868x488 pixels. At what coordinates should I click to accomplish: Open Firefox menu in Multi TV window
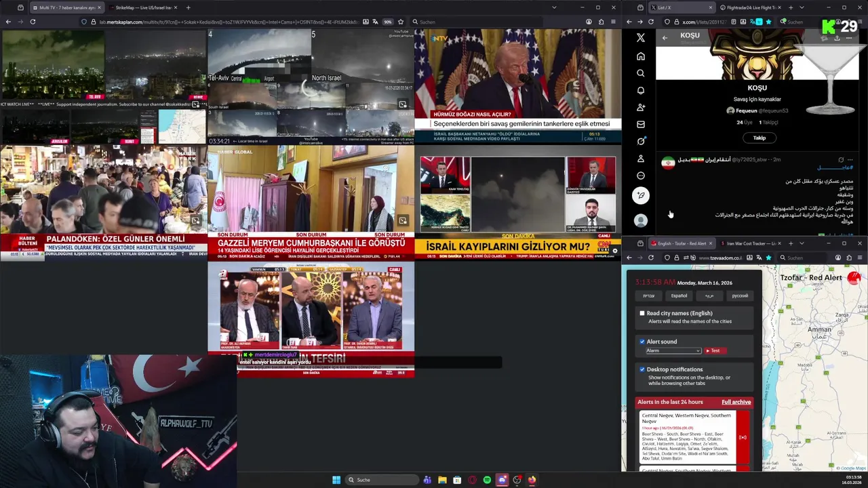click(614, 22)
